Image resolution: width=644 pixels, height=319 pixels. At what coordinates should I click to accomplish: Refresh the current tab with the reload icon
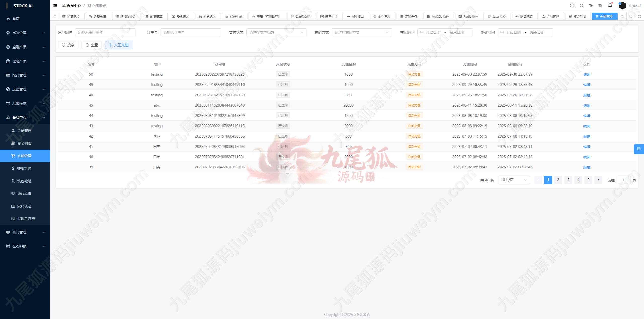pos(631,16)
